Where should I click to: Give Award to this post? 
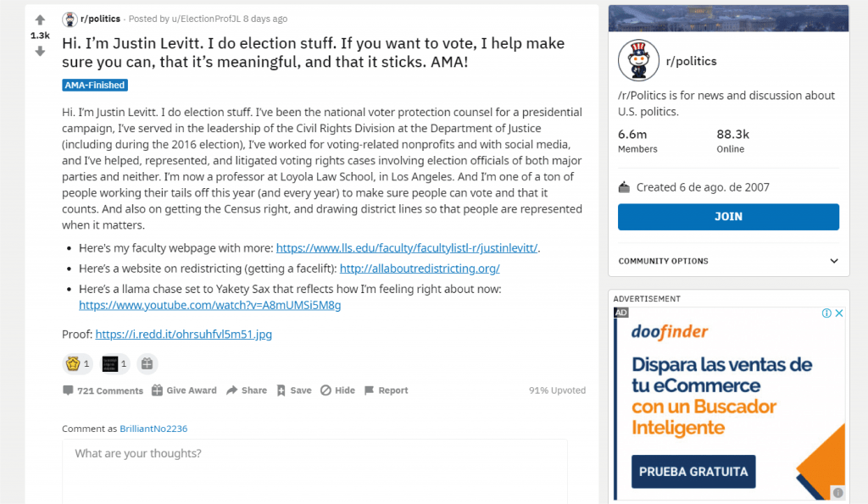point(184,390)
